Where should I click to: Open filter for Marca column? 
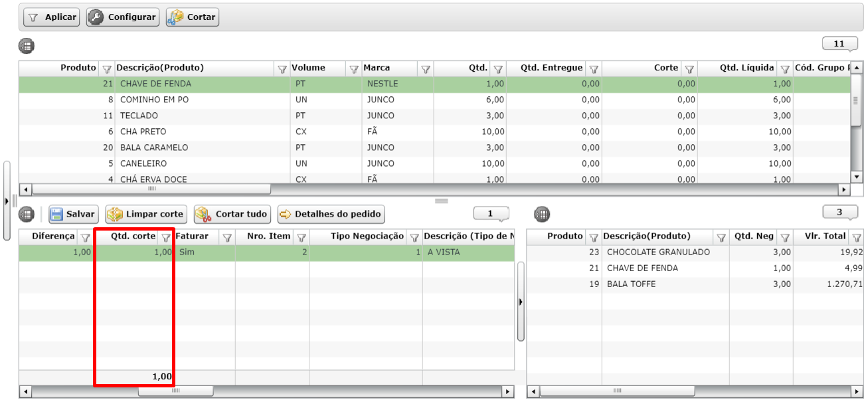pyautogui.click(x=426, y=68)
